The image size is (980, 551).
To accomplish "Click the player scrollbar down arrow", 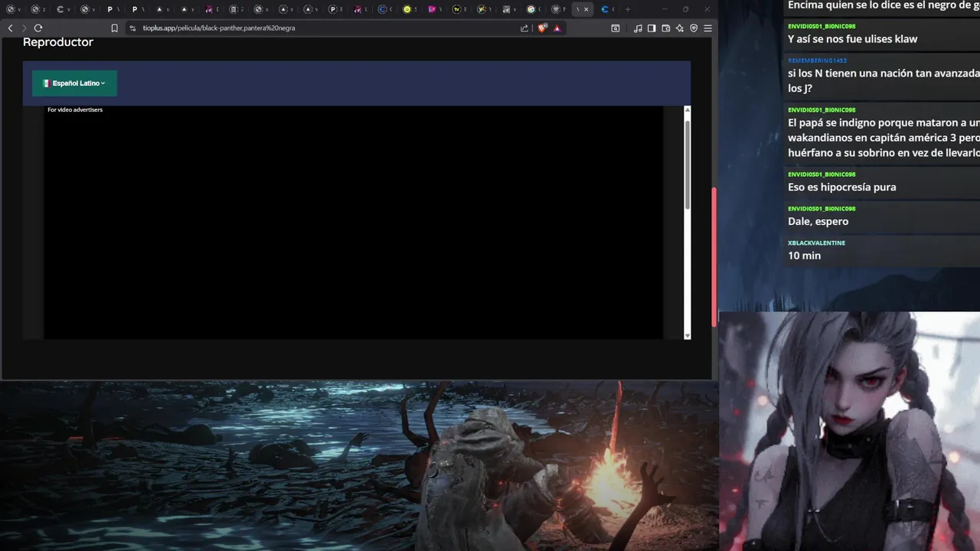I will [687, 335].
